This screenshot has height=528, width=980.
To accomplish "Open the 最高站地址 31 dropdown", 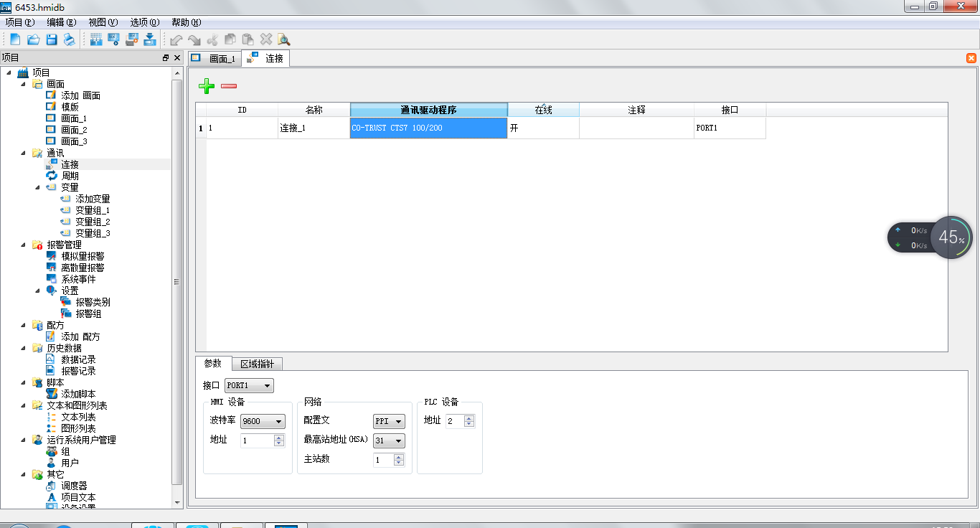I will (389, 440).
